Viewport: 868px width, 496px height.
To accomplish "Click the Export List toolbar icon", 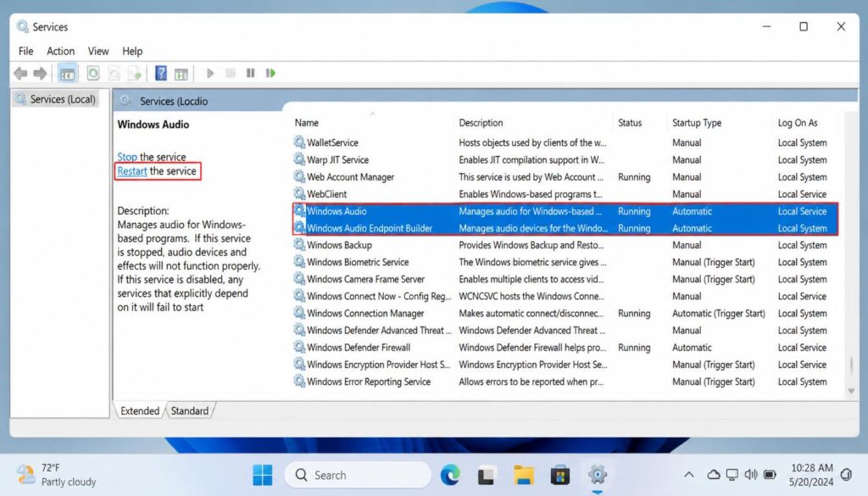I will (135, 73).
